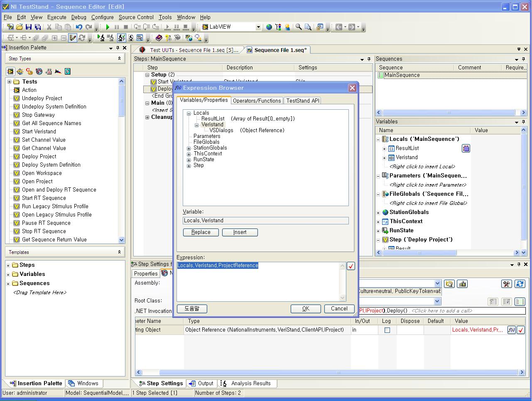Screen dimensions: 532x401
Task: Click the yellow user login icon
Action: (287, 27)
